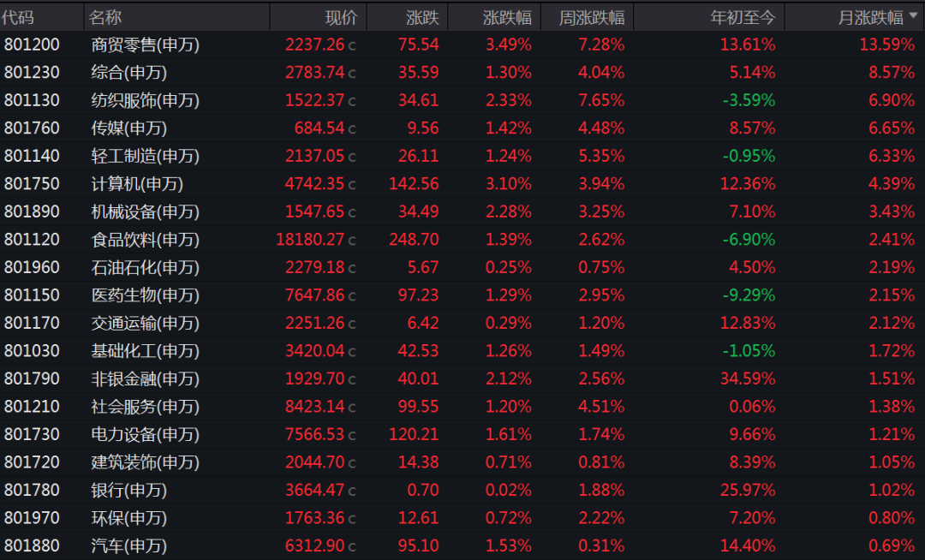Select the 建筑装饰(申万) row name
This screenshot has height=560, width=925.
[x=145, y=462]
